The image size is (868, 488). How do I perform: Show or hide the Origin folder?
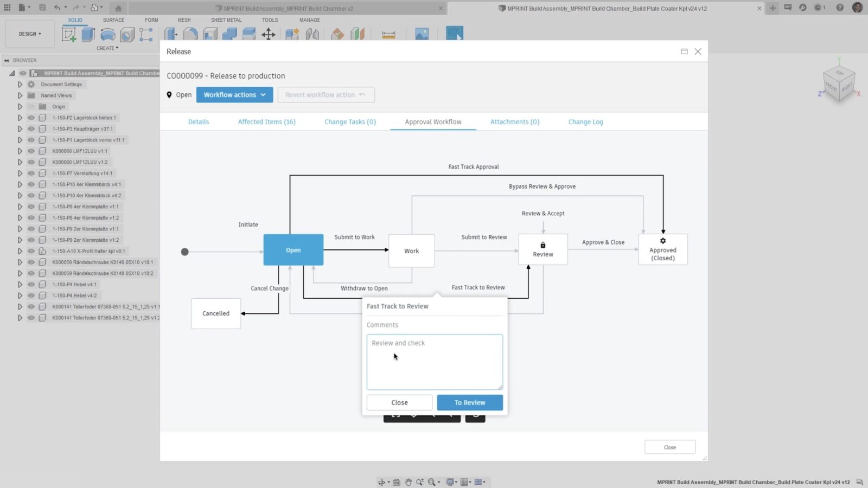click(31, 106)
